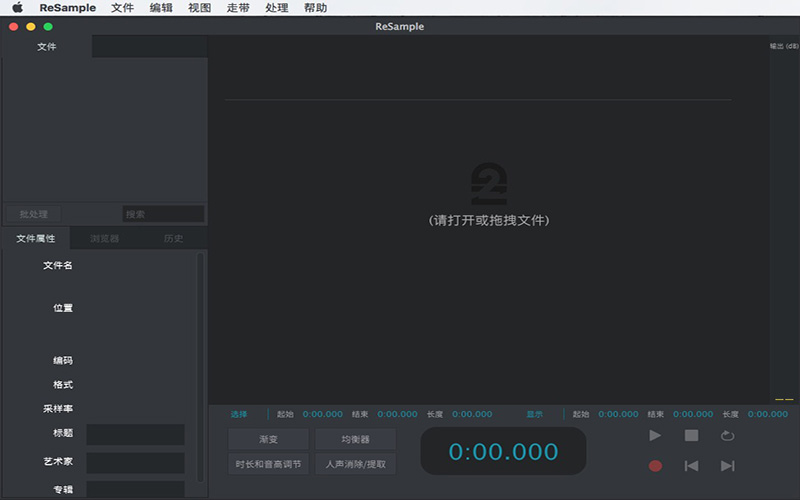Viewport: 800px width, 500px height.
Task: Click the (请打开或拖拽文件) prompt text
Action: coord(489,220)
